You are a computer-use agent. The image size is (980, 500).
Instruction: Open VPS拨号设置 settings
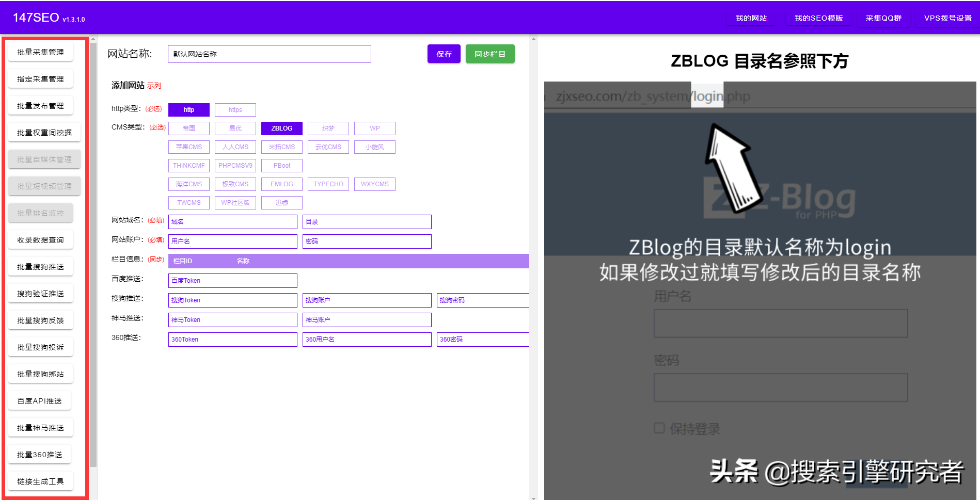click(947, 19)
